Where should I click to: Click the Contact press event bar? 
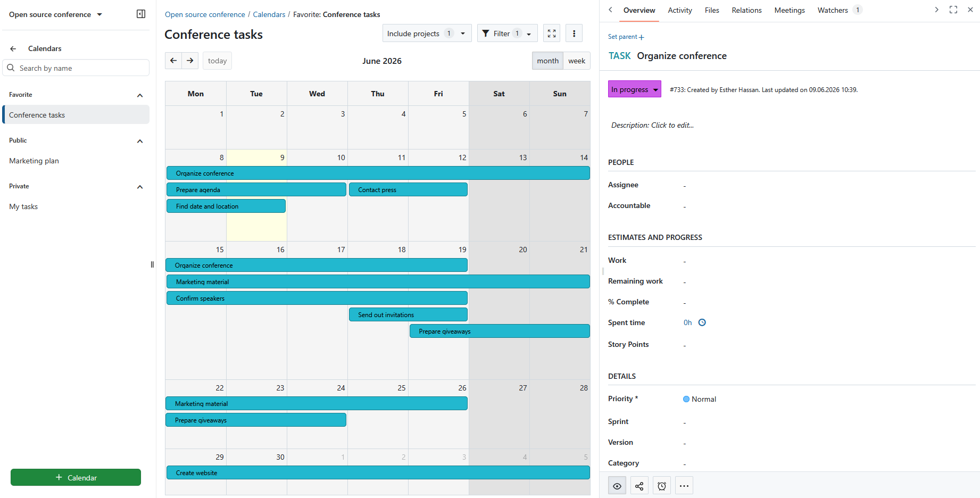tap(408, 189)
